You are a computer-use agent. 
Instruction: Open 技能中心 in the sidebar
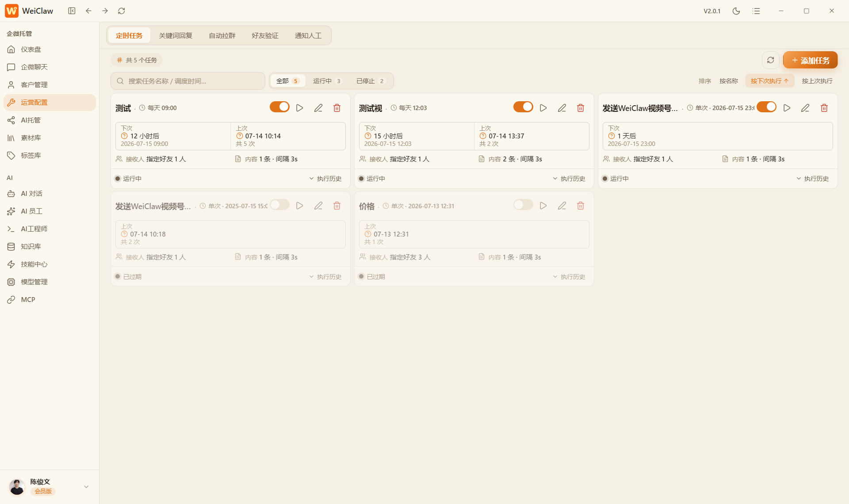tap(50, 264)
